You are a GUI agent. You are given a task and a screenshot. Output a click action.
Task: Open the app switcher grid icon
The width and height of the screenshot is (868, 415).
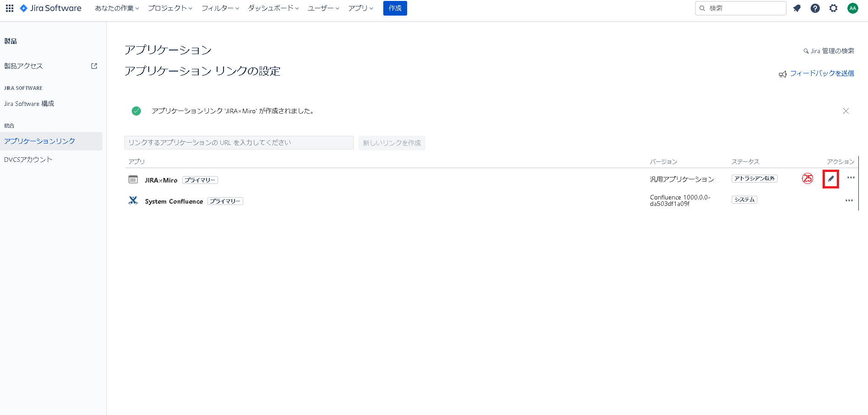(10, 8)
